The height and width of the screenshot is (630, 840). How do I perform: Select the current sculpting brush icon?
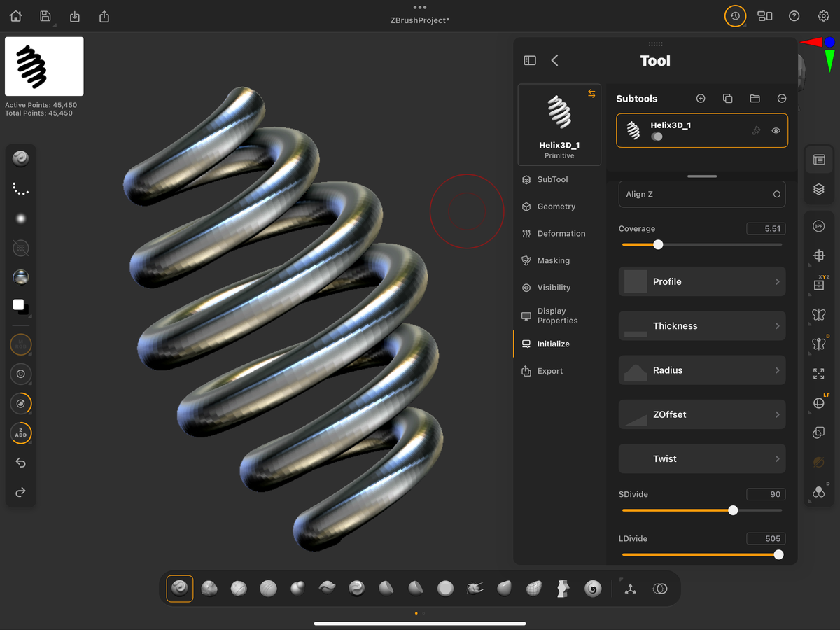tap(20, 158)
